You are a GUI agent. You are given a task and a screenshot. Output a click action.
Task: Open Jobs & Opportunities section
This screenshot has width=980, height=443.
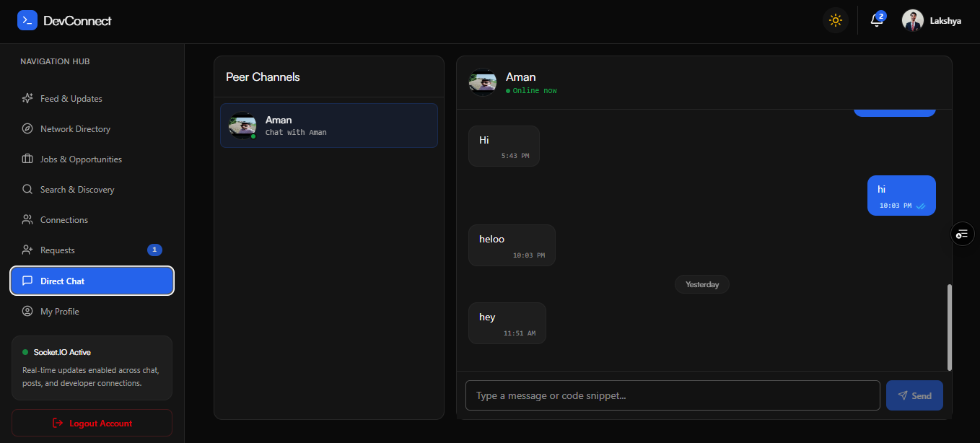(92, 159)
